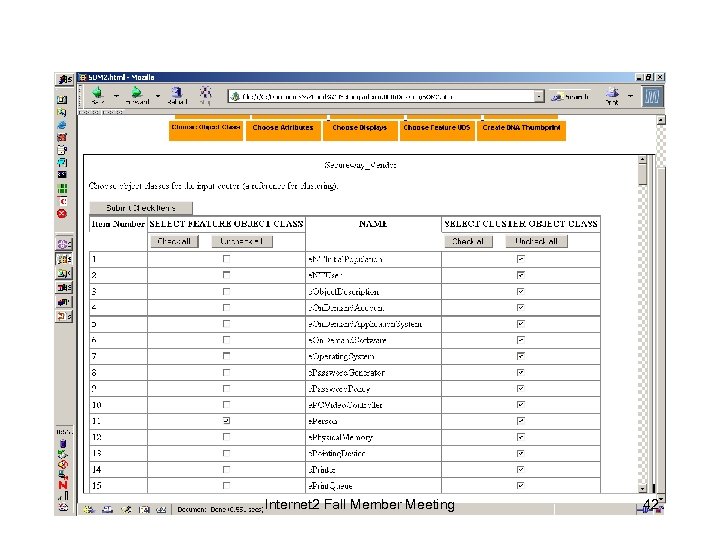The height and width of the screenshot is (540, 720).
Task: Click Check all under Select Feature Object Class
Action: click(174, 241)
